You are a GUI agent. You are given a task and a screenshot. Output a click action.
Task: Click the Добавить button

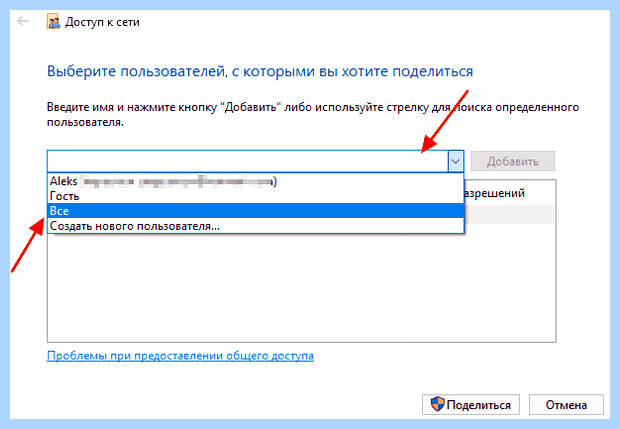pyautogui.click(x=512, y=161)
